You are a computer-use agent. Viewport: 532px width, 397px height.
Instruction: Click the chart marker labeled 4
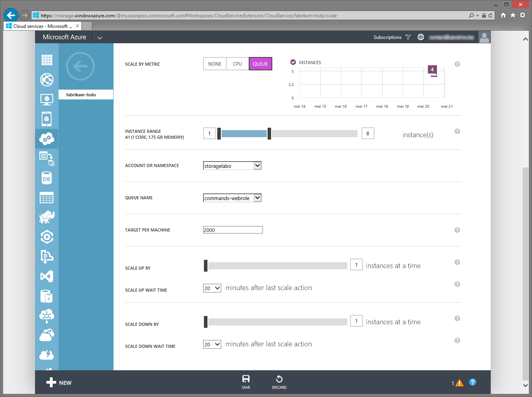(x=432, y=70)
